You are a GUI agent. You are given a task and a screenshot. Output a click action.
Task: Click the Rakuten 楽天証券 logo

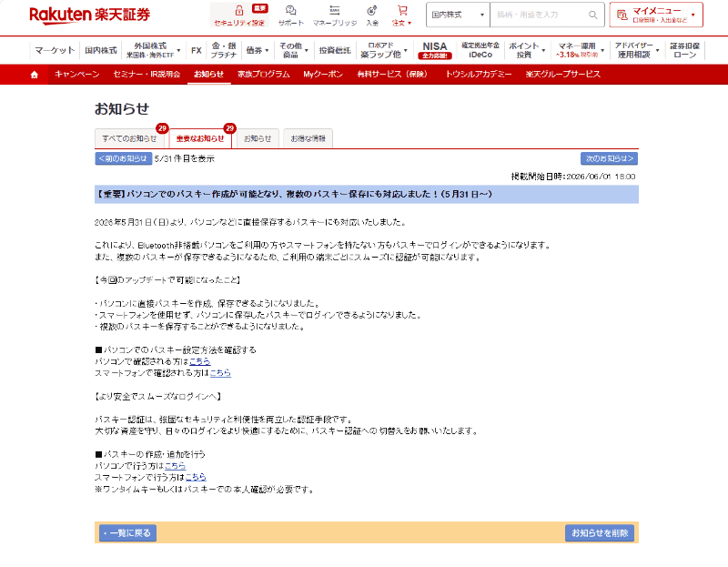tap(89, 15)
